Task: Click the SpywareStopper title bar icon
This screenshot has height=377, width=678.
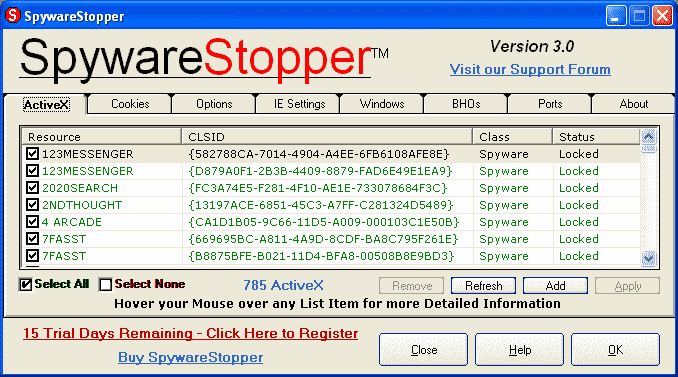Action: tap(13, 16)
